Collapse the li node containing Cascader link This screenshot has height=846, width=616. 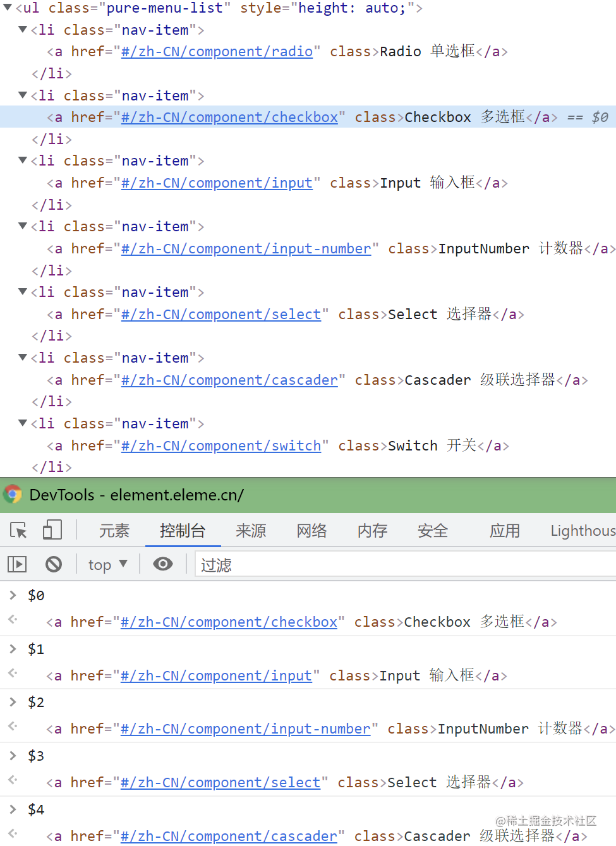click(23, 358)
